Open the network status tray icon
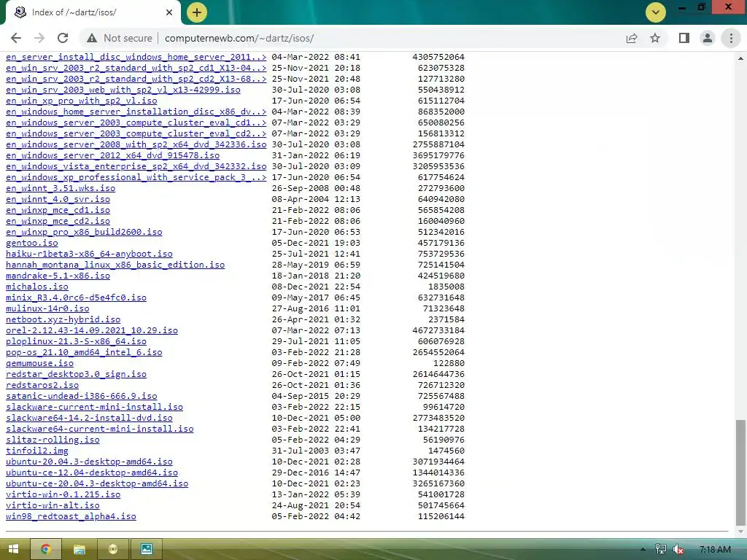Viewport: 747px width, 560px height. [x=661, y=549]
